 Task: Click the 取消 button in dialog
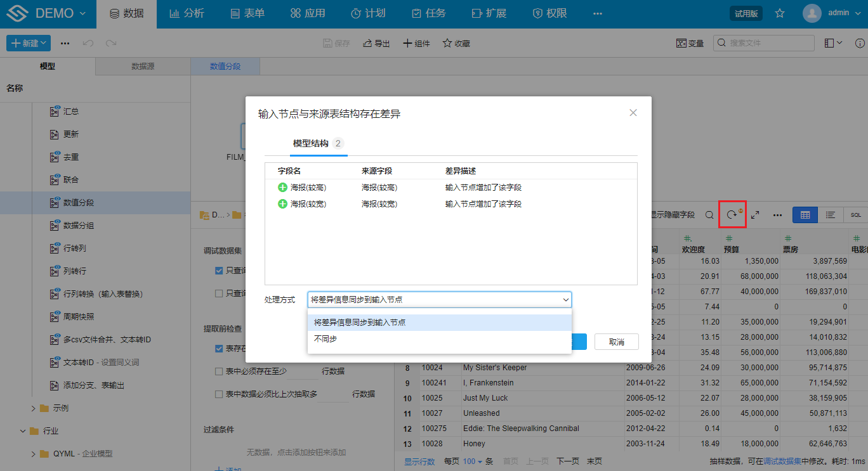pyautogui.click(x=616, y=342)
